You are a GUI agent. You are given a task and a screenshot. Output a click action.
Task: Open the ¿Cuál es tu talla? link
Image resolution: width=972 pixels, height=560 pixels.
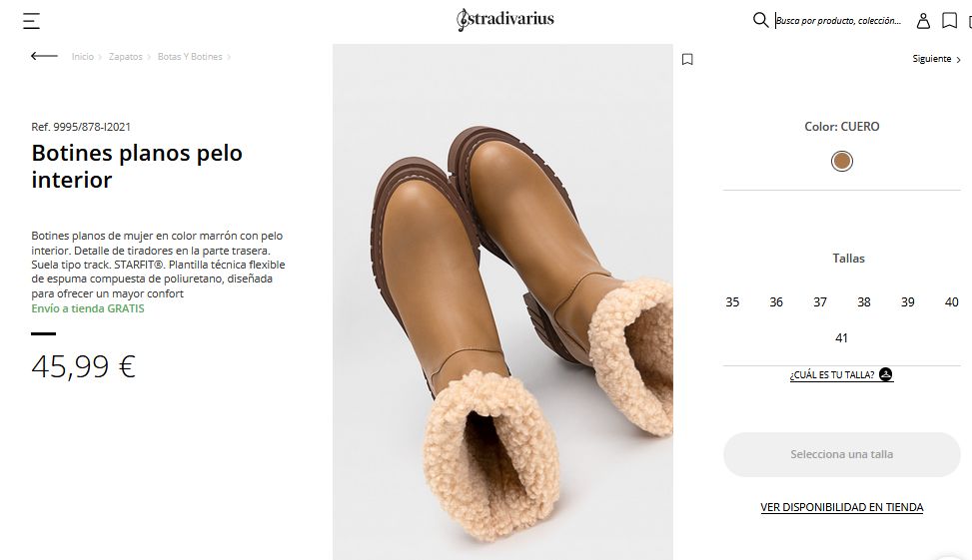pyautogui.click(x=831, y=375)
